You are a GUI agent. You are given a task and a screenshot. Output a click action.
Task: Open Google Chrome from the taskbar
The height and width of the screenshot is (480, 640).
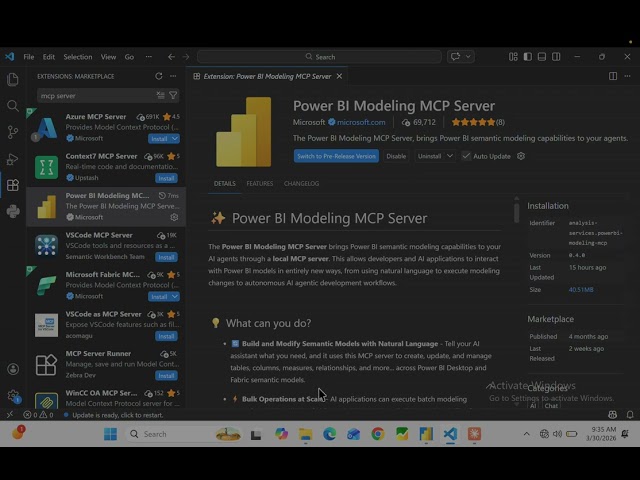pyautogui.click(x=378, y=434)
